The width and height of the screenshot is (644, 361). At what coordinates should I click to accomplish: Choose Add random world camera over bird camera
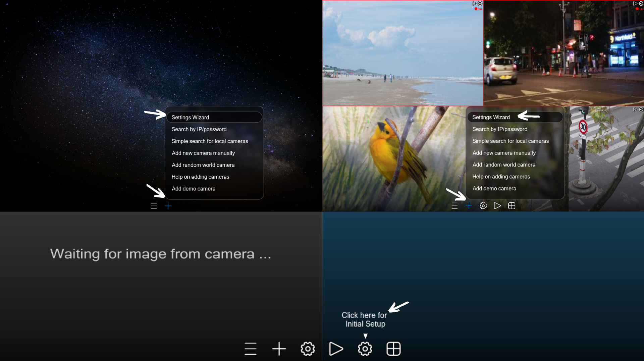click(503, 165)
